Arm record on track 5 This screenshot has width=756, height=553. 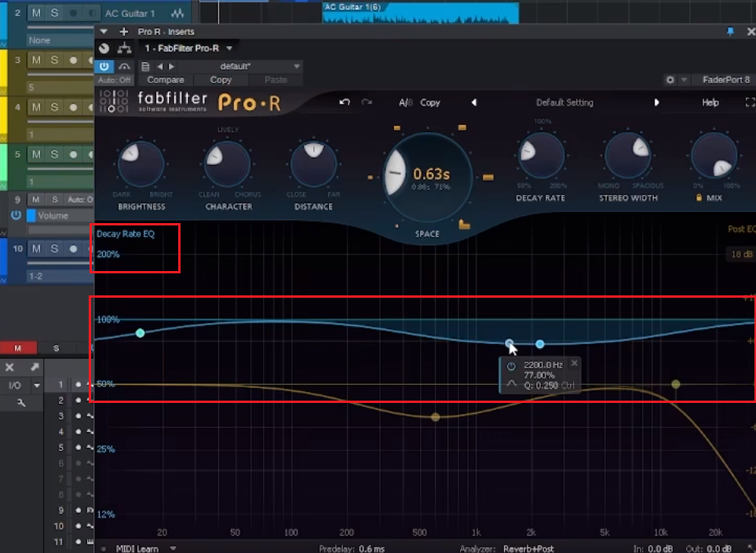coord(73,155)
